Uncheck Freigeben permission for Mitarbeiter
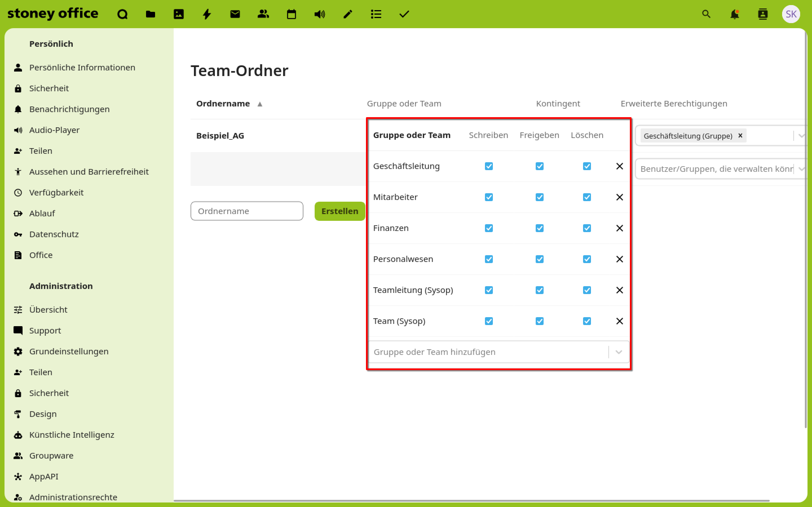The image size is (812, 507). [x=539, y=197]
